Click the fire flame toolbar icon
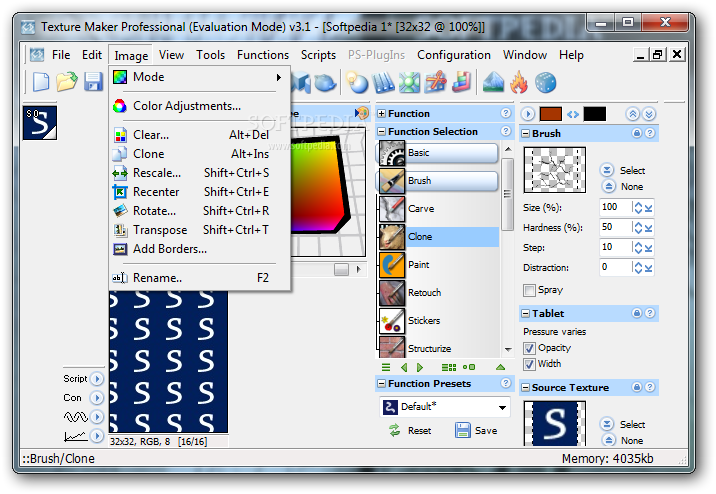The width and height of the screenshot is (716, 494). pyautogui.click(x=519, y=83)
